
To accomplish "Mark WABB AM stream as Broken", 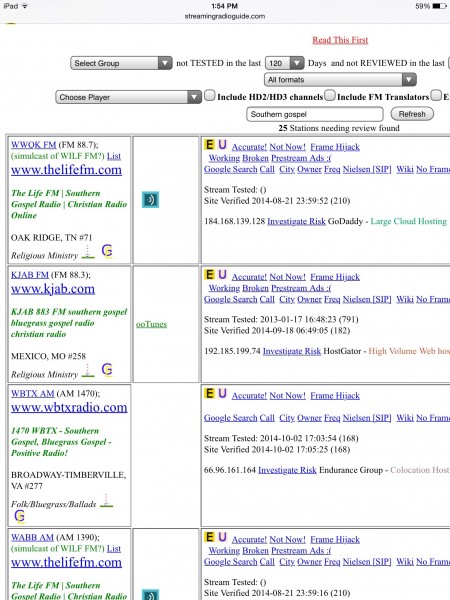I will click(255, 551).
